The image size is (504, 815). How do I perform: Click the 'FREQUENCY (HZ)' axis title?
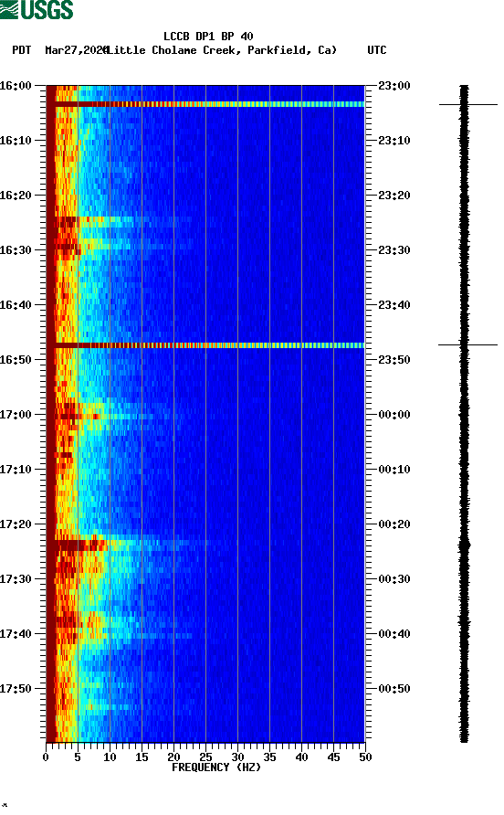click(216, 767)
